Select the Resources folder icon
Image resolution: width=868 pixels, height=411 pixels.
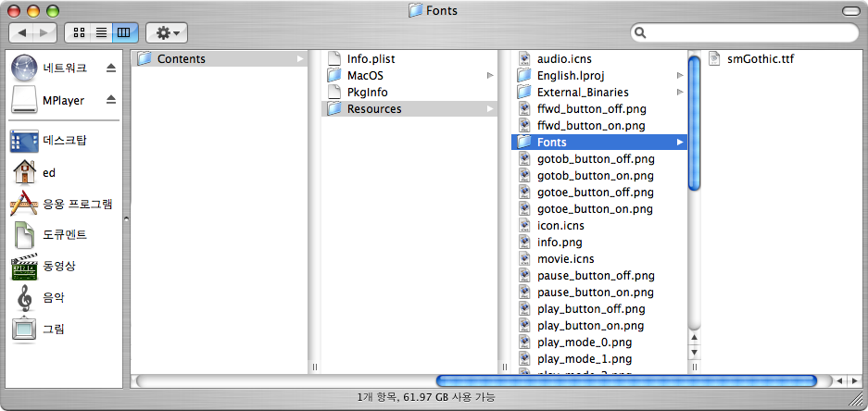(x=334, y=109)
